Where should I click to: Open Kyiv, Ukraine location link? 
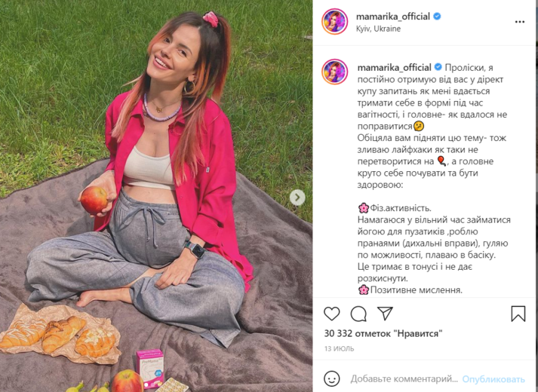378,29
